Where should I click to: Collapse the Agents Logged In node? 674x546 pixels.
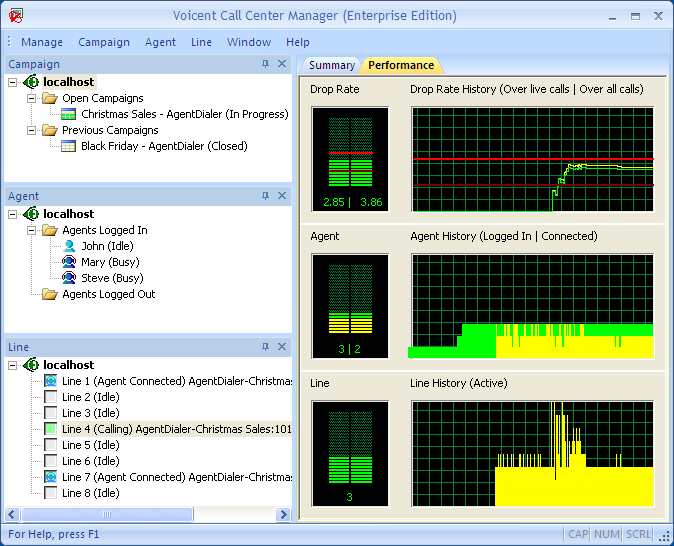pyautogui.click(x=31, y=230)
